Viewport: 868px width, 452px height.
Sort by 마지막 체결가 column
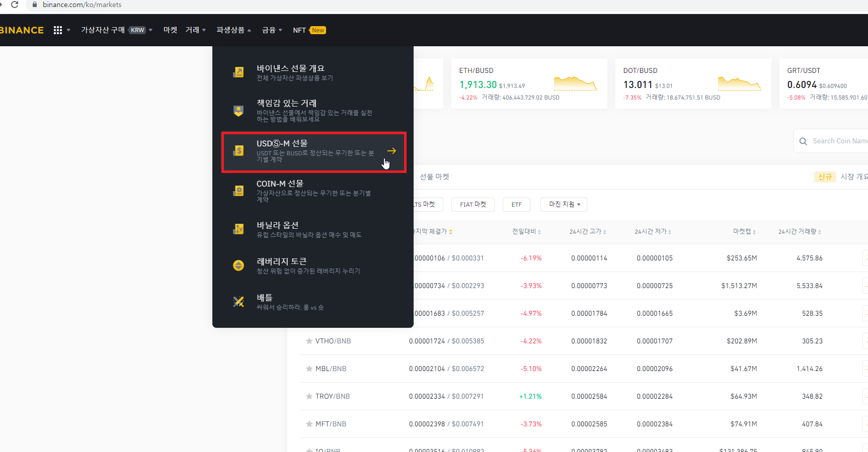432,232
